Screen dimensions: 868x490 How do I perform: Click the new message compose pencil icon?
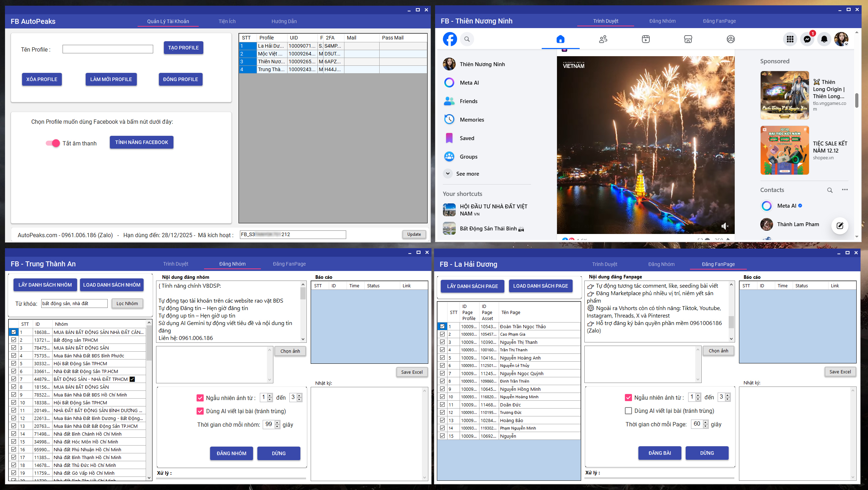(840, 225)
